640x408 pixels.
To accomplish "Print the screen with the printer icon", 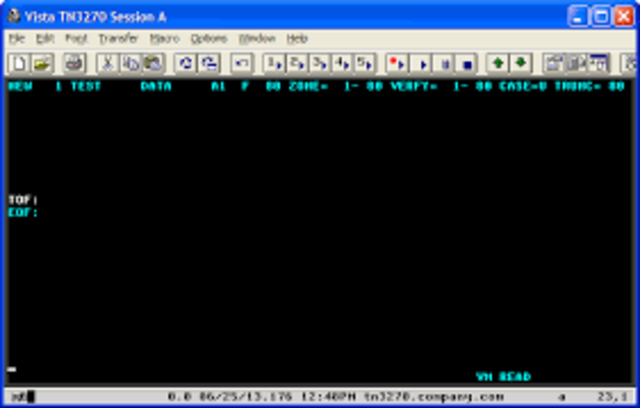I will click(74, 63).
